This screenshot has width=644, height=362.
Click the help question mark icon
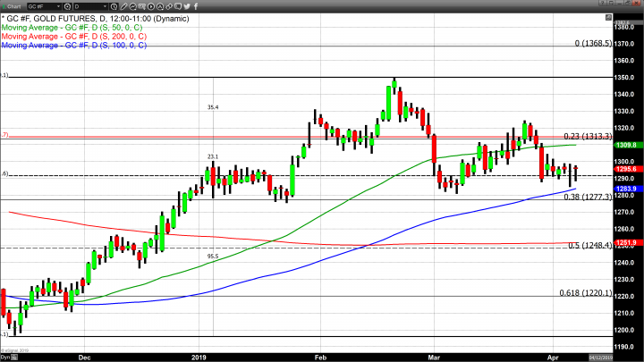tap(602, 4)
